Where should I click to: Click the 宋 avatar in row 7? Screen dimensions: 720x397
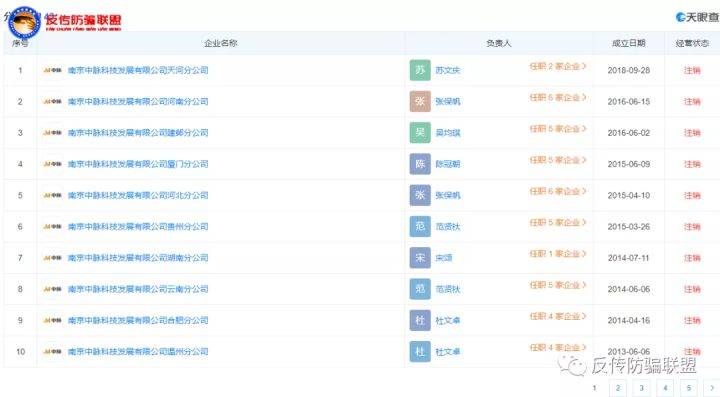[420, 257]
